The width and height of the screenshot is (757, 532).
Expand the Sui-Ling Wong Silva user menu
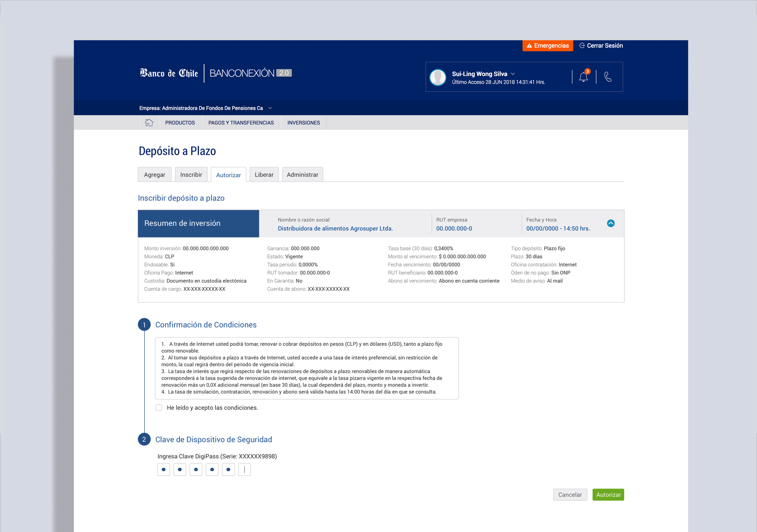513,74
